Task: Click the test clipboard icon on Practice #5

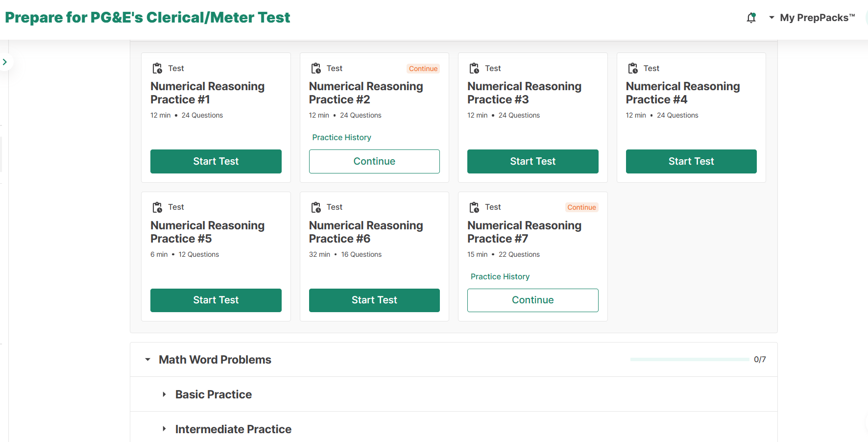Action: click(157, 207)
